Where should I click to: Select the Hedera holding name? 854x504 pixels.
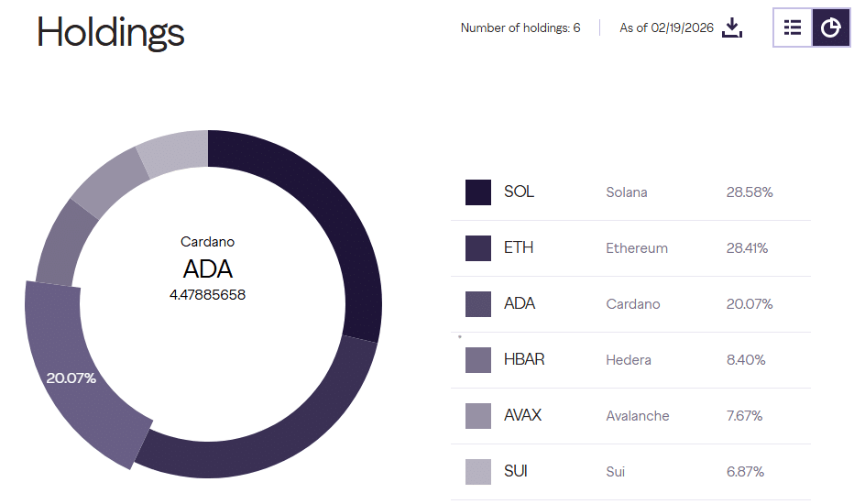629,360
